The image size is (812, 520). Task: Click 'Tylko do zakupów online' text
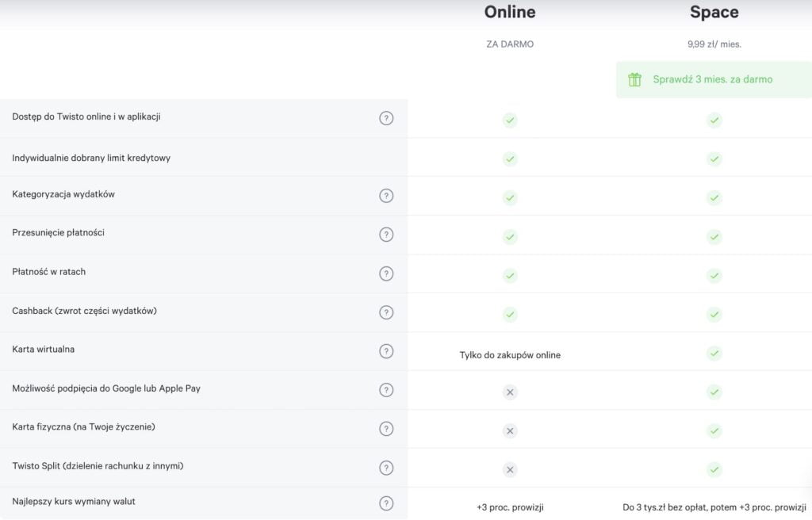(510, 355)
